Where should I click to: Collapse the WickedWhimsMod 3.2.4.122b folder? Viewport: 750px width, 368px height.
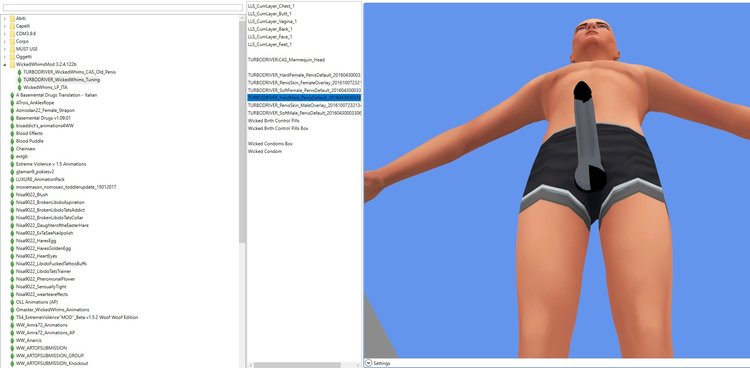click(x=5, y=64)
